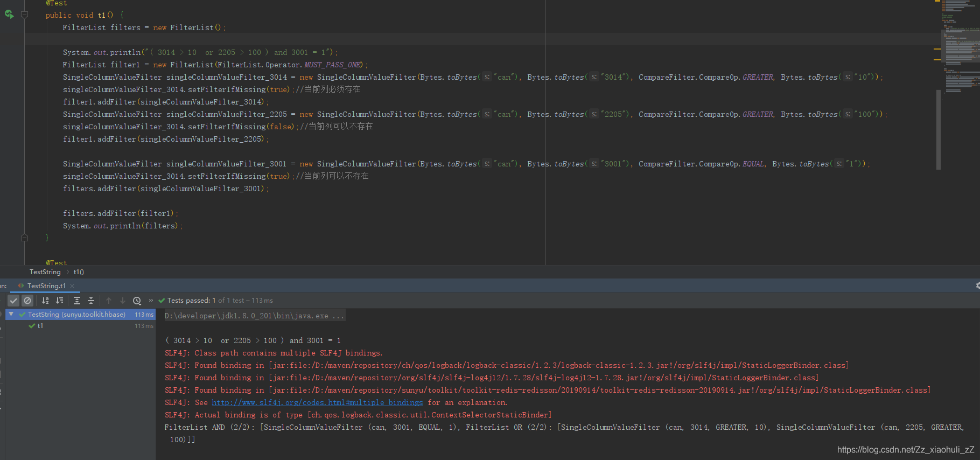Open slf4j multiple_bindings link

click(317, 402)
